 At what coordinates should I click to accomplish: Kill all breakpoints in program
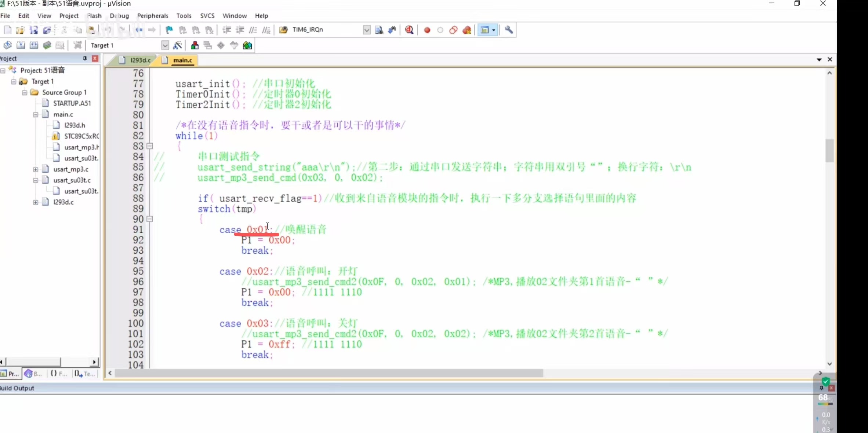(x=467, y=30)
